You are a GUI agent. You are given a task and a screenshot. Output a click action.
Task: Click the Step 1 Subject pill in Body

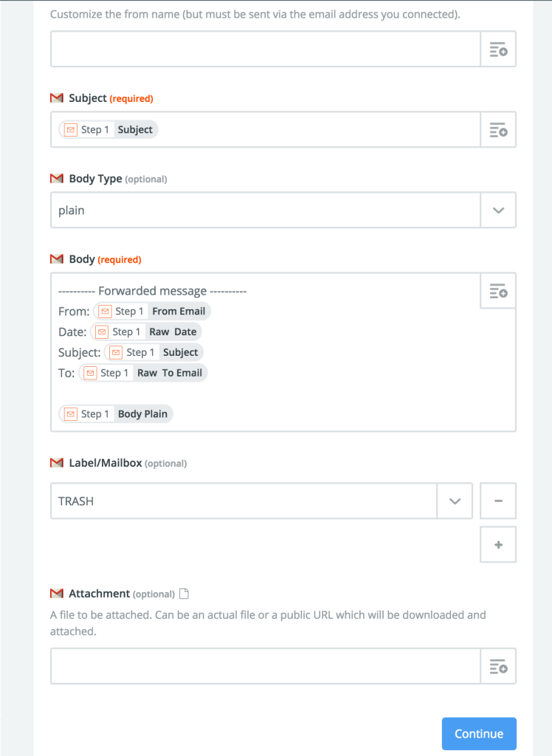tap(153, 352)
